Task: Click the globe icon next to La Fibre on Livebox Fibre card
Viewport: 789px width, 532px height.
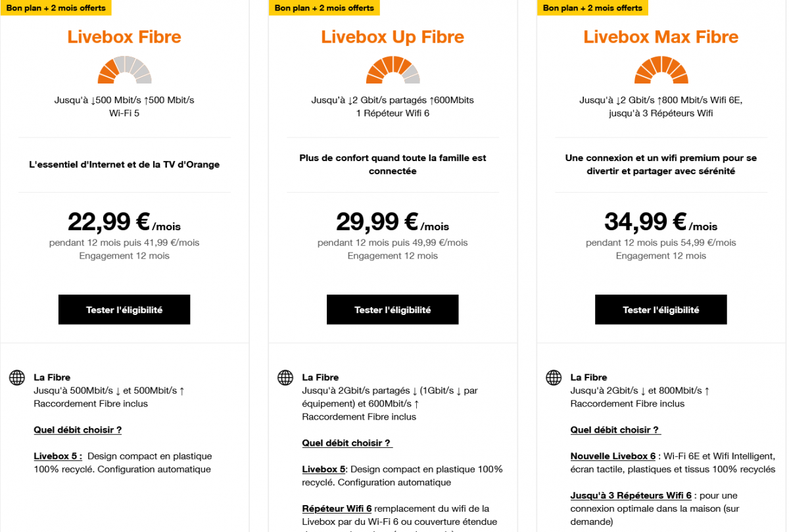Action: click(16, 377)
